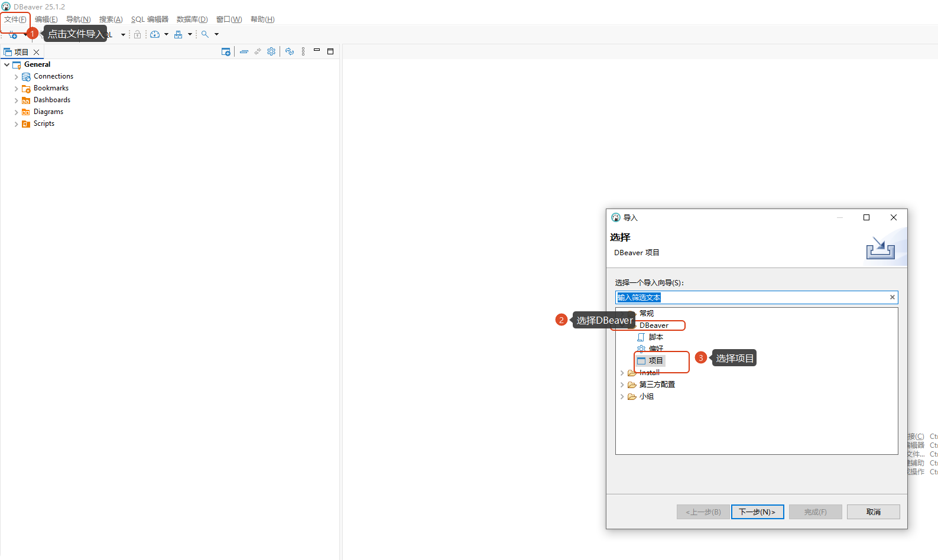
Task: Minimize the 项目 panel view
Action: pos(317,51)
